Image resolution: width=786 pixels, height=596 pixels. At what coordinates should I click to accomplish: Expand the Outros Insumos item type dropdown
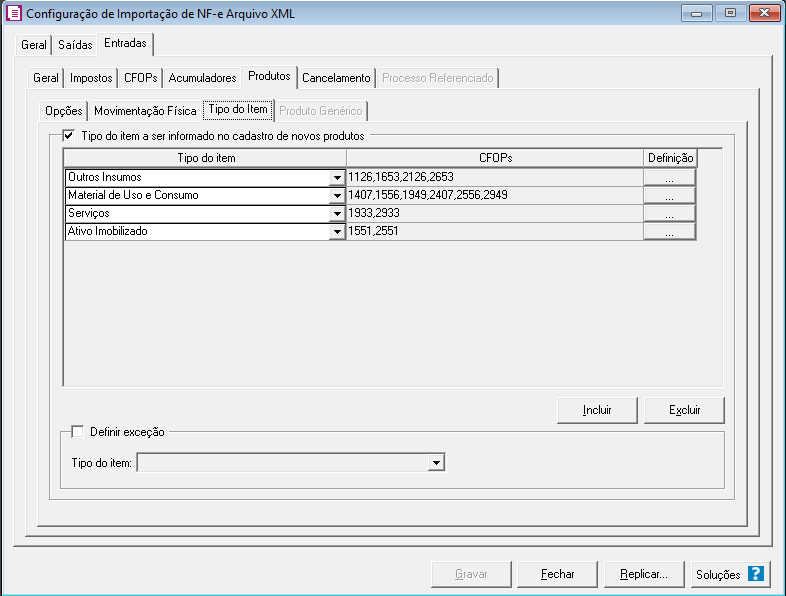coord(337,178)
